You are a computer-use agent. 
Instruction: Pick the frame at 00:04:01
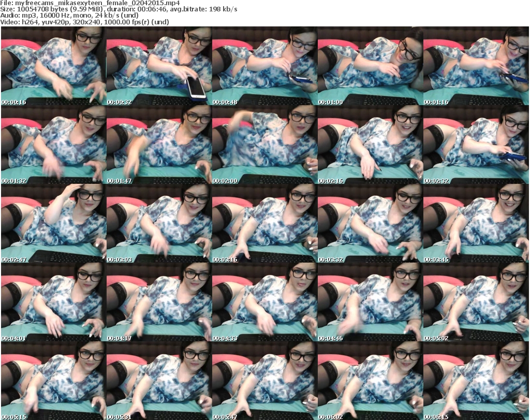click(x=53, y=302)
